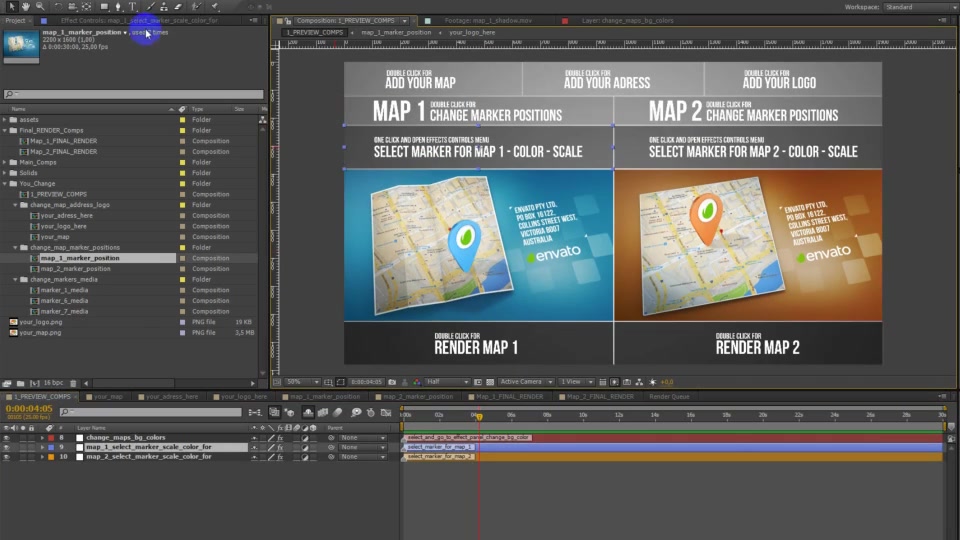The height and width of the screenshot is (540, 960).
Task: Enable frame blending for timeline
Action: coord(323,413)
